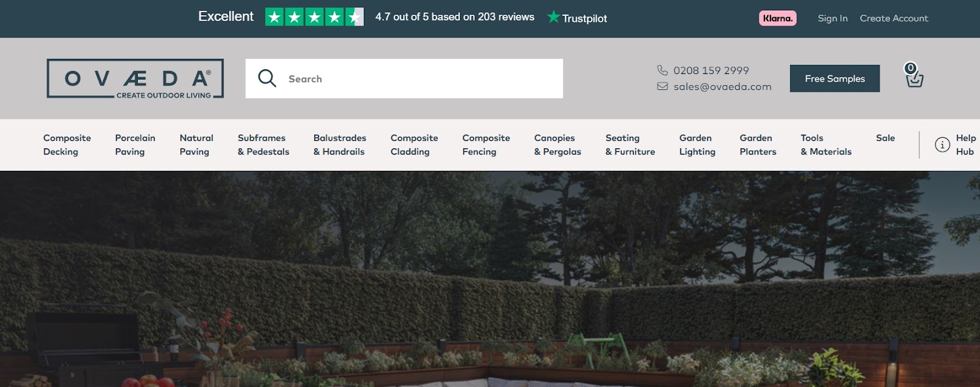Screen dimensions: 980x387
Task: Click the Klarna badge
Action: pyautogui.click(x=778, y=18)
